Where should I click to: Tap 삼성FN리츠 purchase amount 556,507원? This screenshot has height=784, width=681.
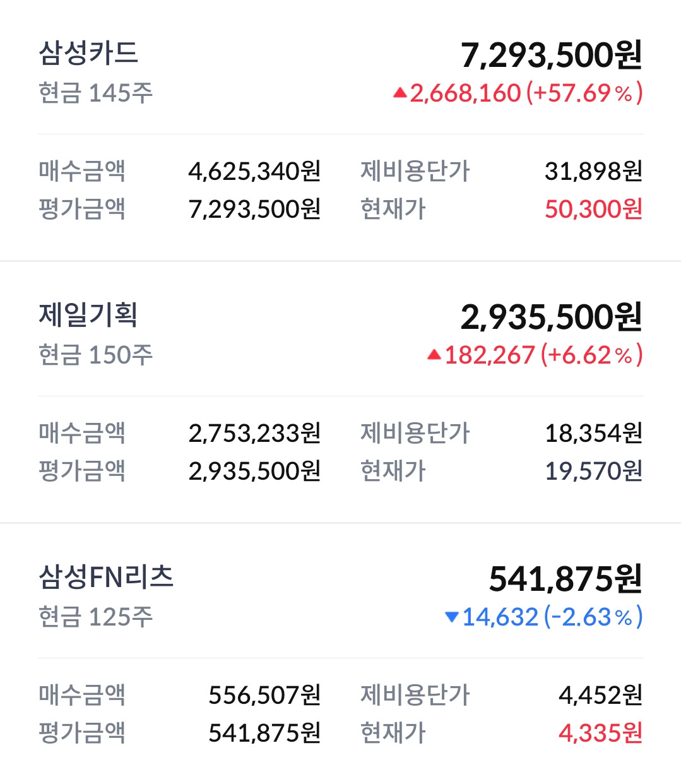pyautogui.click(x=264, y=695)
